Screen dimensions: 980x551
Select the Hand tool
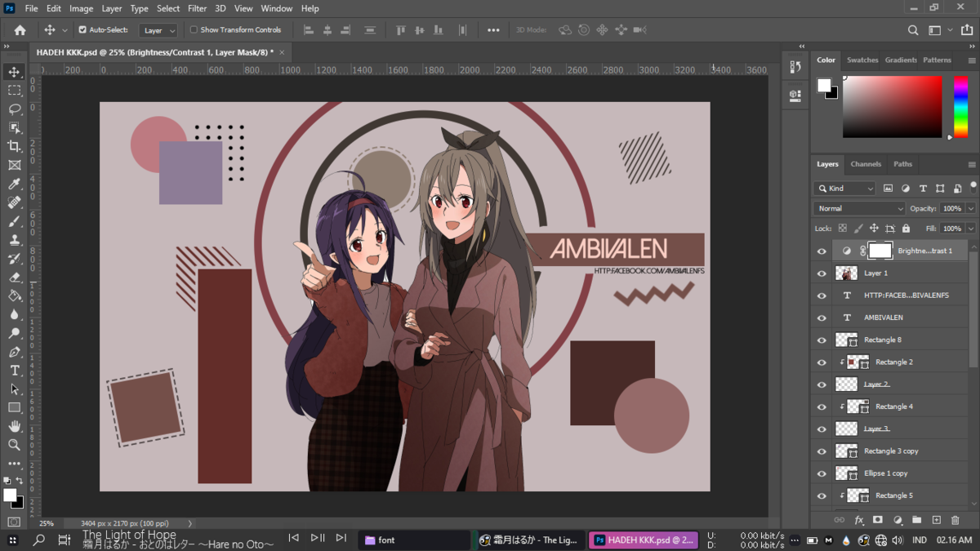point(14,426)
